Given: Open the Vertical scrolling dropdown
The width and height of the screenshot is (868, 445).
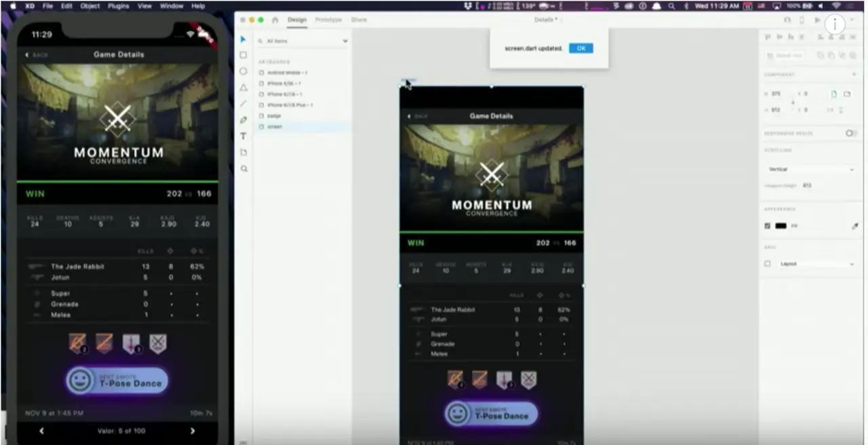Looking at the screenshot, I should (811, 169).
